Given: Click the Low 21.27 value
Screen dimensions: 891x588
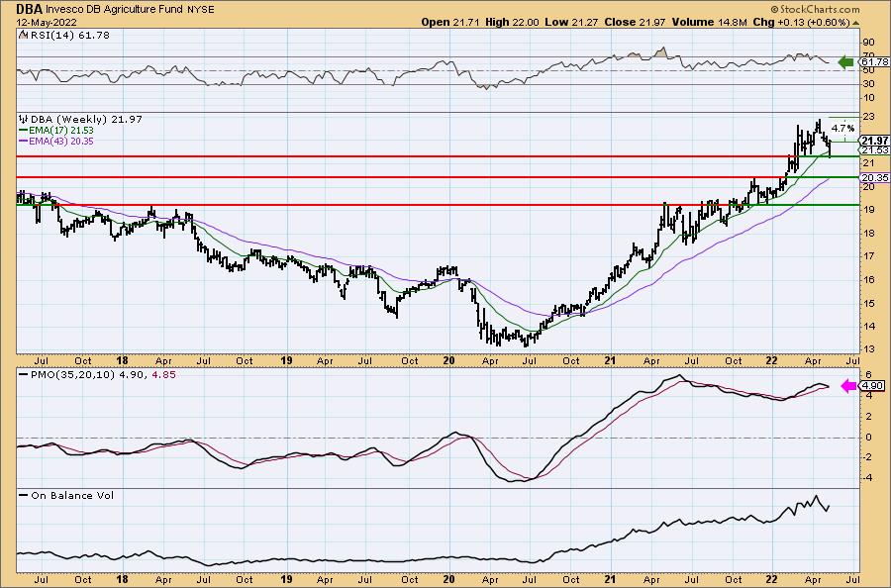Looking at the screenshot, I should click(571, 22).
